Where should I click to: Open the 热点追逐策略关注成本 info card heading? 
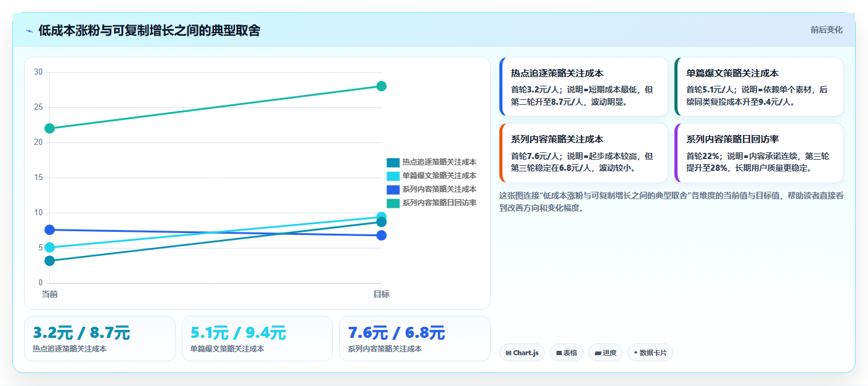(557, 73)
